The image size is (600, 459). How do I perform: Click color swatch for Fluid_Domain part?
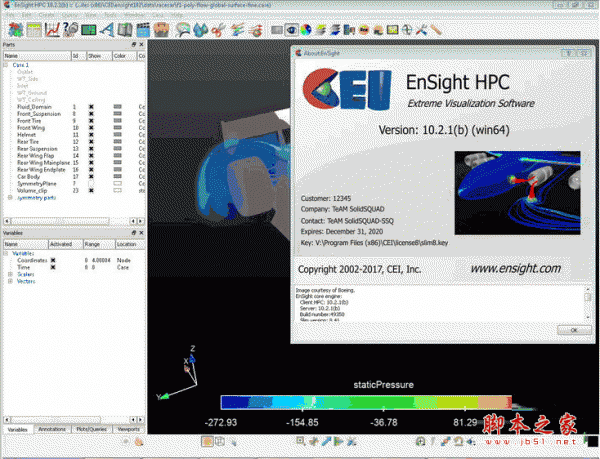[117, 107]
